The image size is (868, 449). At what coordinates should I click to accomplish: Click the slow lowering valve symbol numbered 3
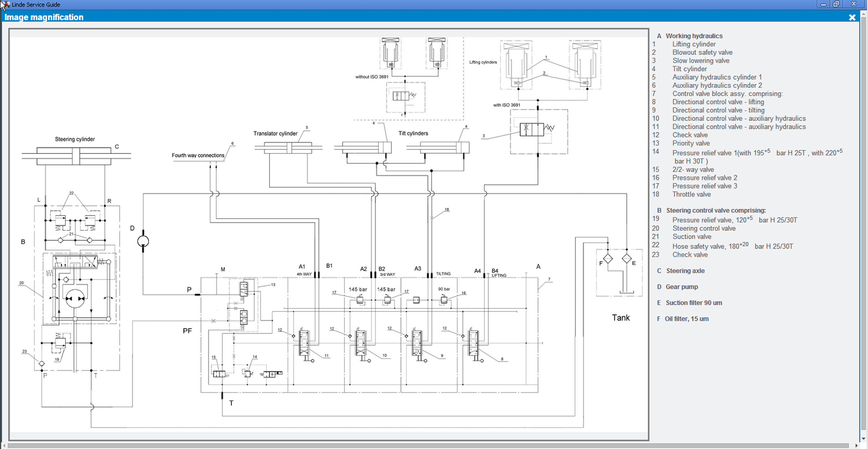(531, 129)
